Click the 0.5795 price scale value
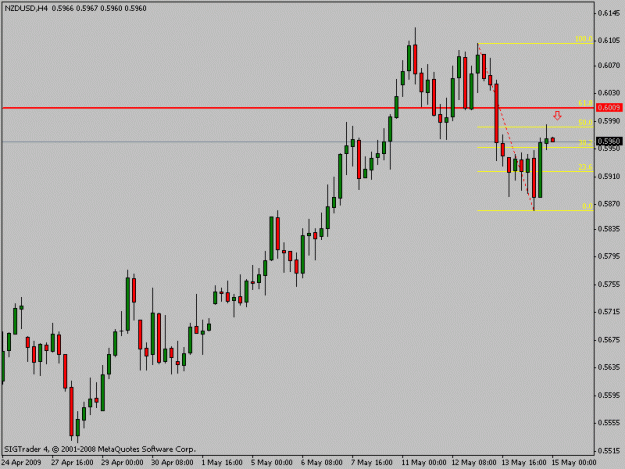The height and width of the screenshot is (469, 625). point(609,256)
